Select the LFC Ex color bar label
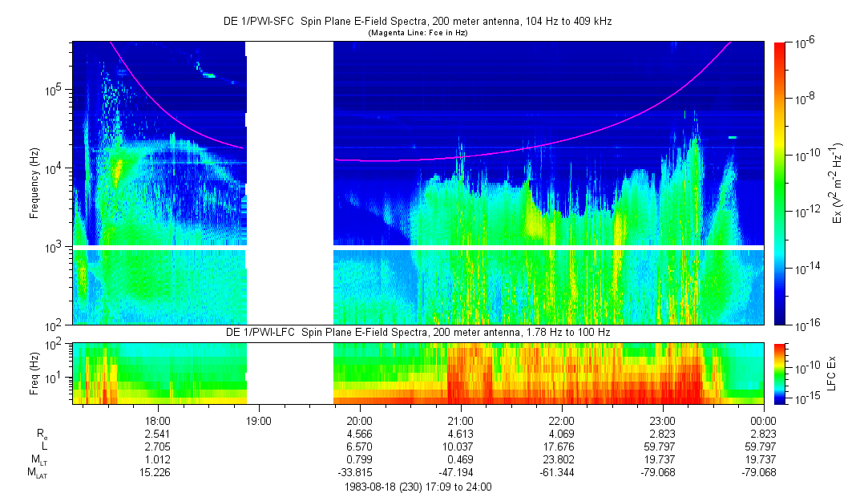The height and width of the screenshot is (497, 868). click(x=832, y=373)
